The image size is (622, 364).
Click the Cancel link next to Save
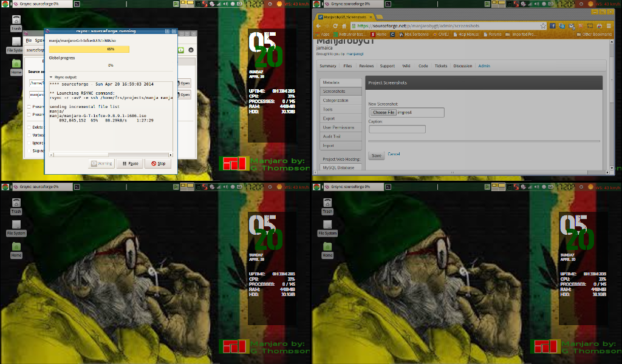pos(394,154)
